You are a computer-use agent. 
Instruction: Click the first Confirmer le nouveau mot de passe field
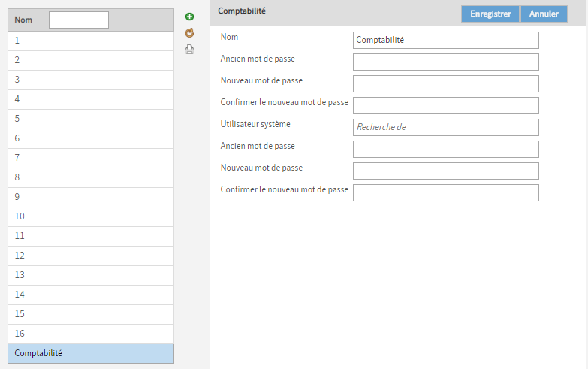coord(446,105)
